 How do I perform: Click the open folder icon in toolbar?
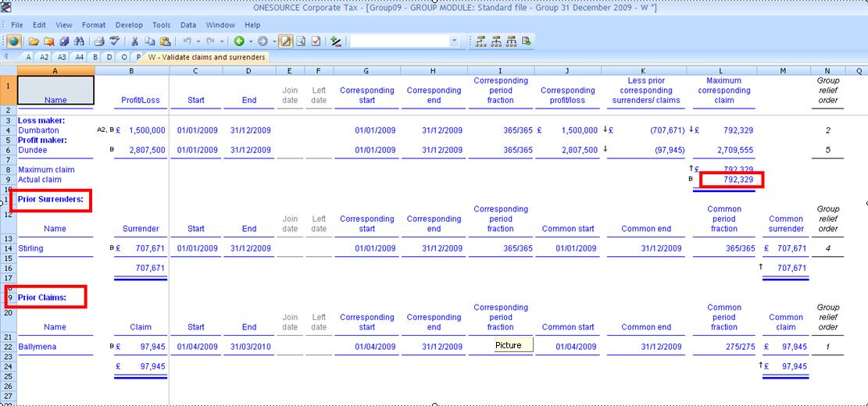coord(34,41)
